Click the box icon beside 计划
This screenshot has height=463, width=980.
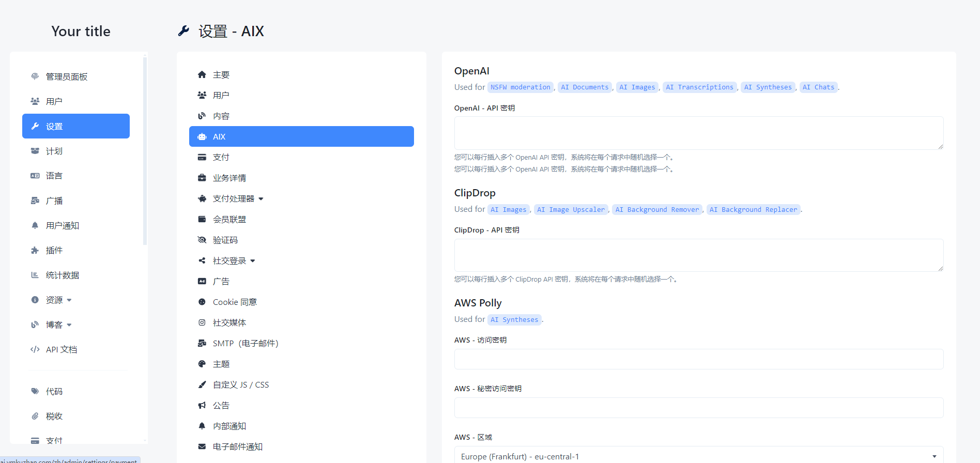coord(35,151)
